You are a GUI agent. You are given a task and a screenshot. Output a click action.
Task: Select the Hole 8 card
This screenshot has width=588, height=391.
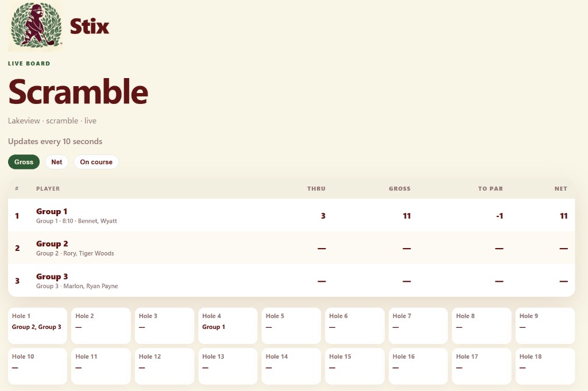(x=482, y=326)
